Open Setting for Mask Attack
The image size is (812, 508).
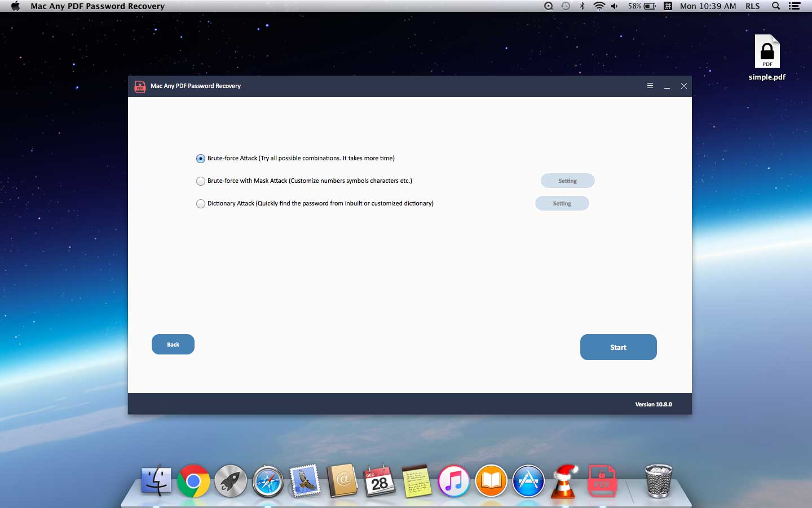point(567,181)
